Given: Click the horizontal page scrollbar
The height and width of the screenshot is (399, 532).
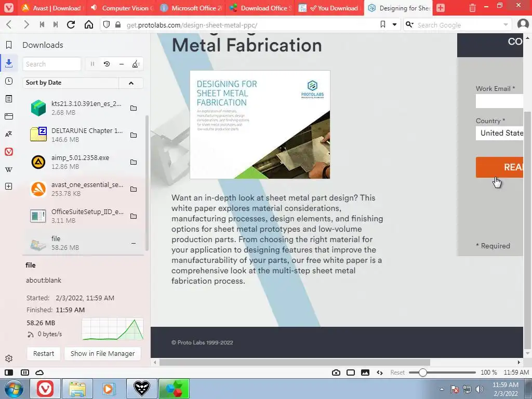Looking at the screenshot, I should (295, 362).
